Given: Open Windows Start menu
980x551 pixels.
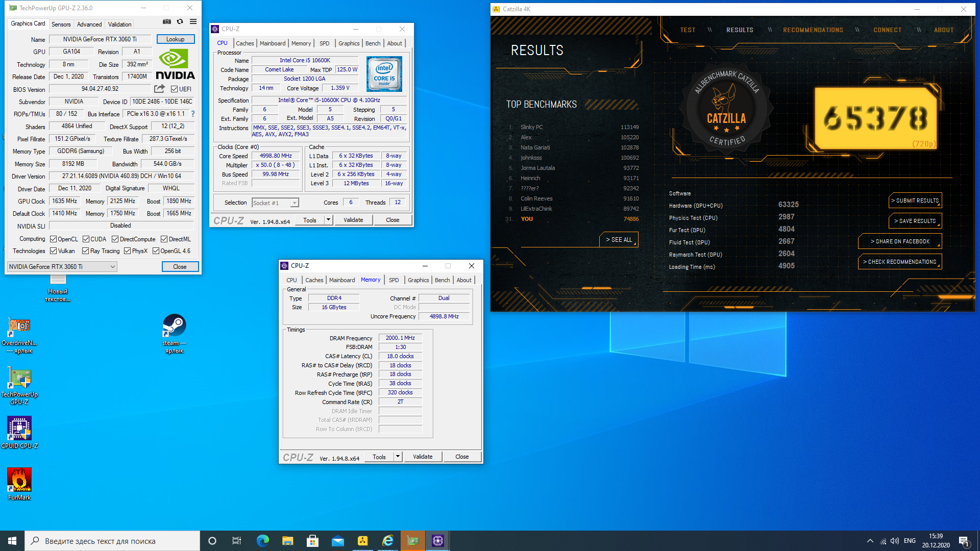Looking at the screenshot, I should [12, 541].
